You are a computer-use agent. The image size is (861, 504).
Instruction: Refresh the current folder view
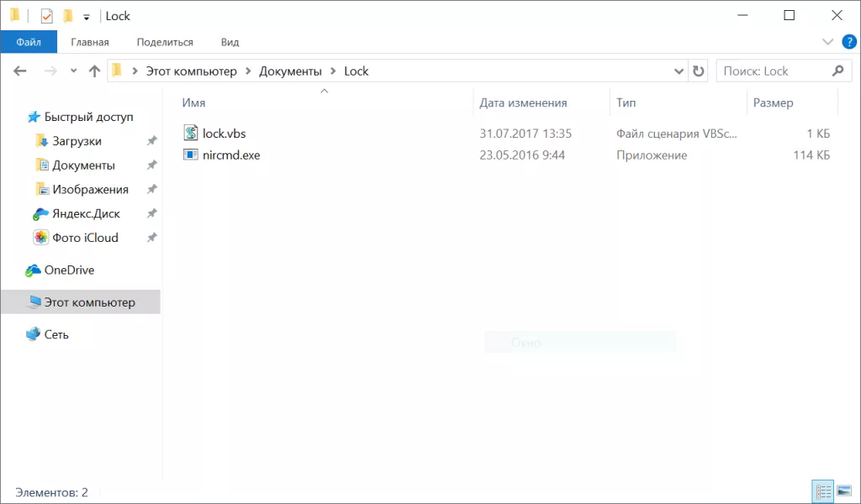(x=698, y=71)
